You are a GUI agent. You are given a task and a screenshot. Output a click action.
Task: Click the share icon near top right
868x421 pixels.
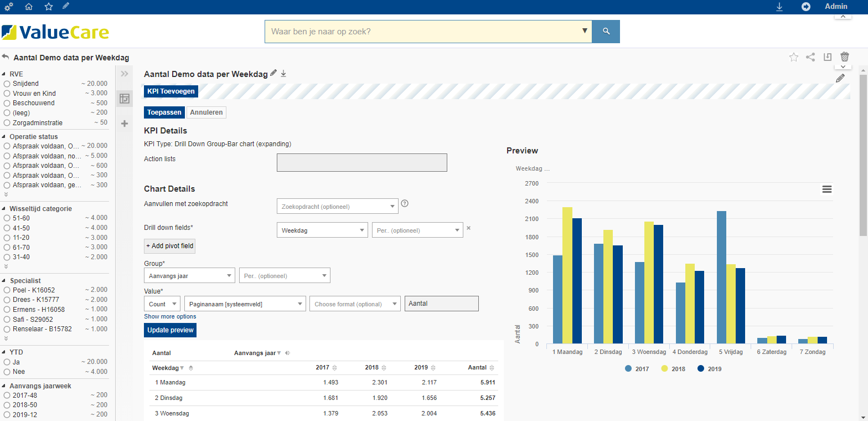(810, 57)
